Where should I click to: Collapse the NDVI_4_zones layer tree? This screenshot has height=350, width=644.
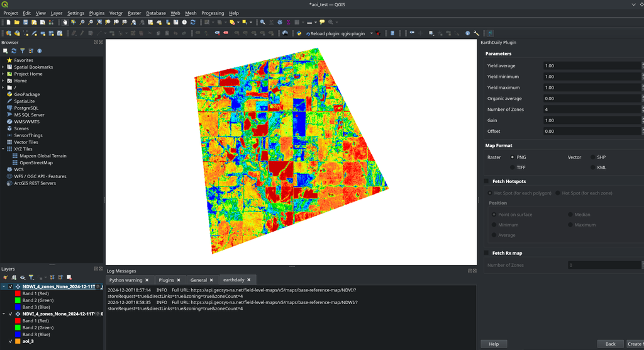[x=4, y=314]
